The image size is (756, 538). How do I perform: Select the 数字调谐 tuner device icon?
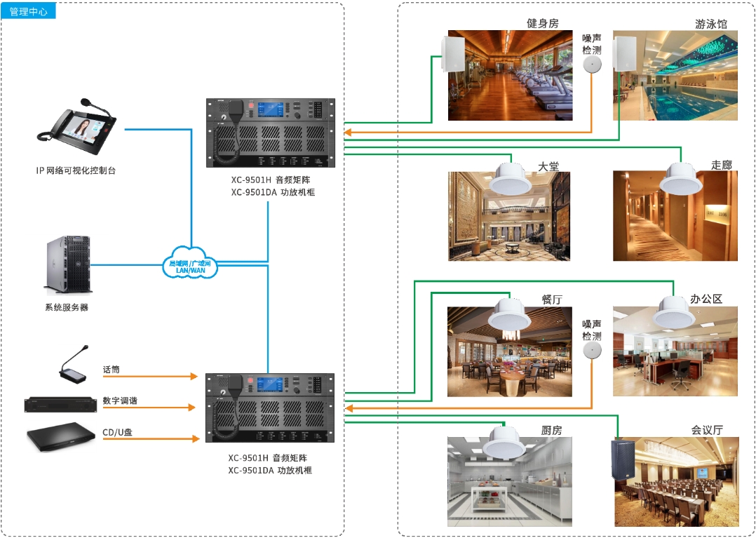point(60,403)
